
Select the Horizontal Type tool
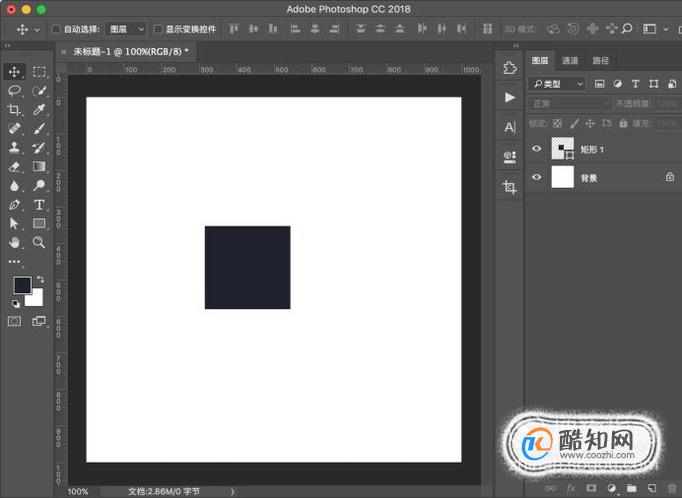[39, 205]
